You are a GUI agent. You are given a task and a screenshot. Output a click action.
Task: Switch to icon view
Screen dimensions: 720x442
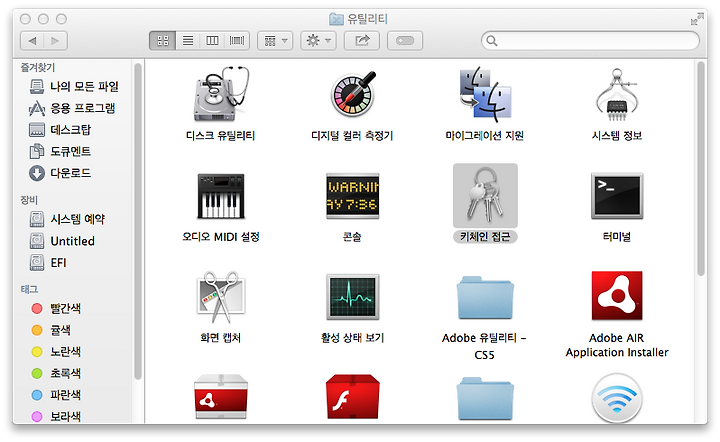click(163, 41)
